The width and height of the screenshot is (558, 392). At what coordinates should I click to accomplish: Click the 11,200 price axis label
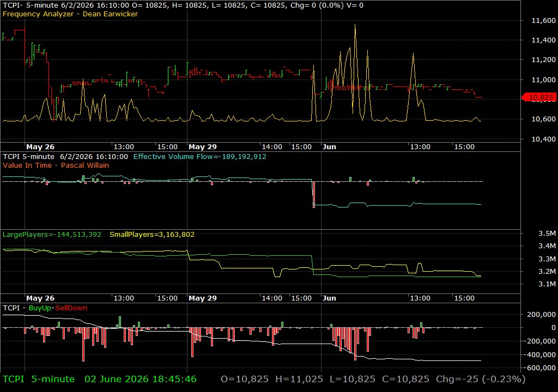tap(543, 60)
